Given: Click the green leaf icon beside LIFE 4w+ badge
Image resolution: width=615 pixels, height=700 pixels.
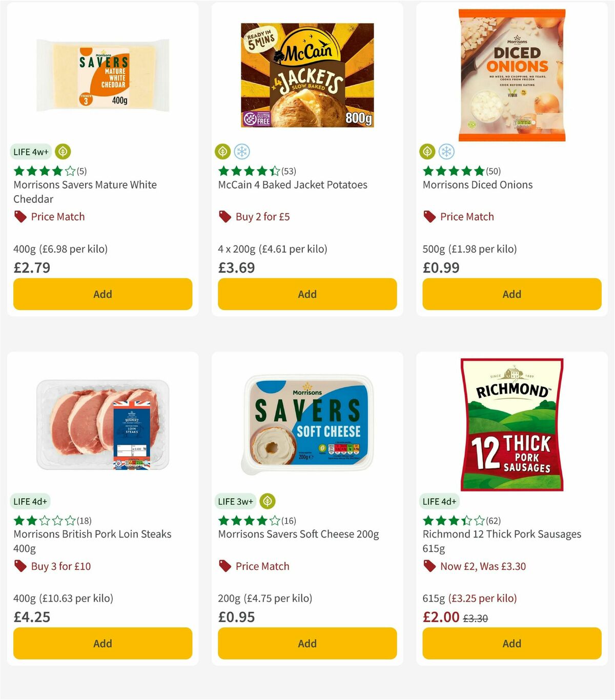Looking at the screenshot, I should tap(63, 152).
